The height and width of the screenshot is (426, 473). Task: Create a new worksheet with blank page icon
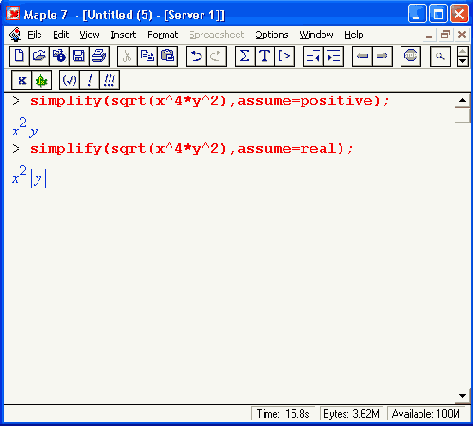19,56
